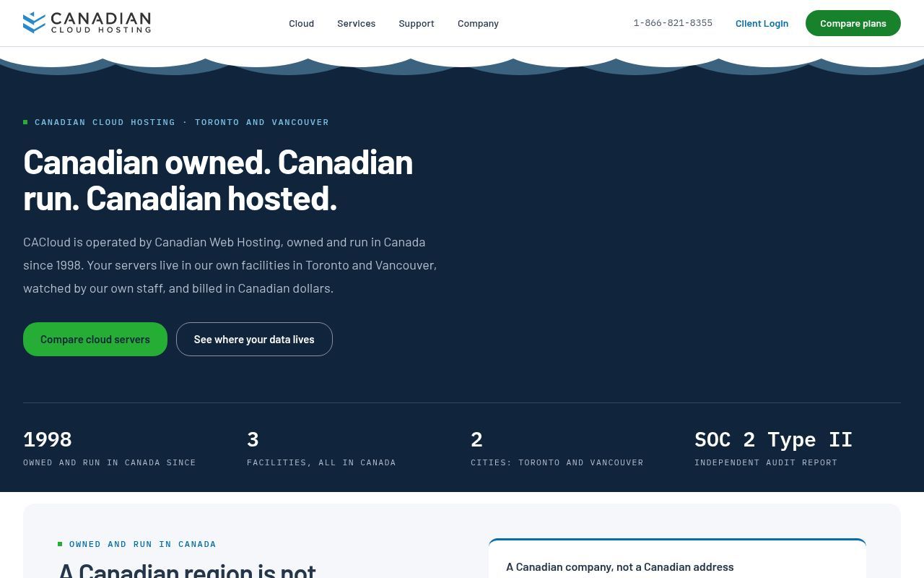This screenshot has height=578, width=924.
Task: Click the 1-866-821-8355 phone number
Action: [673, 23]
